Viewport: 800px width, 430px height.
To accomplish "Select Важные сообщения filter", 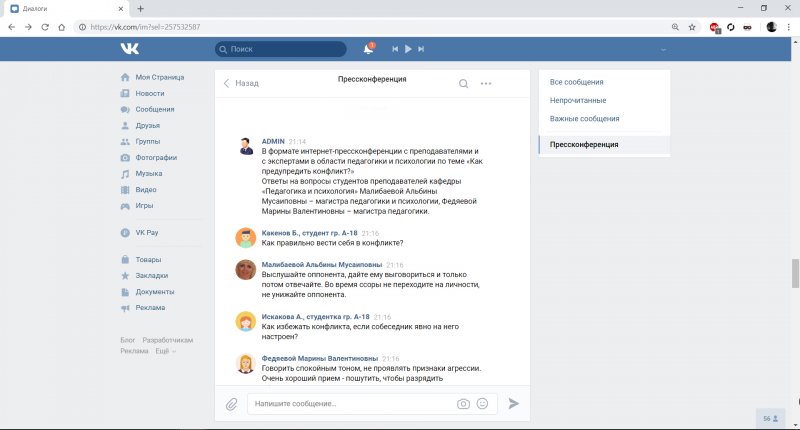I will click(x=584, y=119).
